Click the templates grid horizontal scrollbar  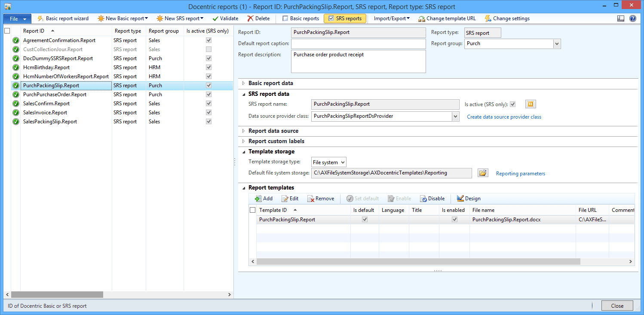418,261
